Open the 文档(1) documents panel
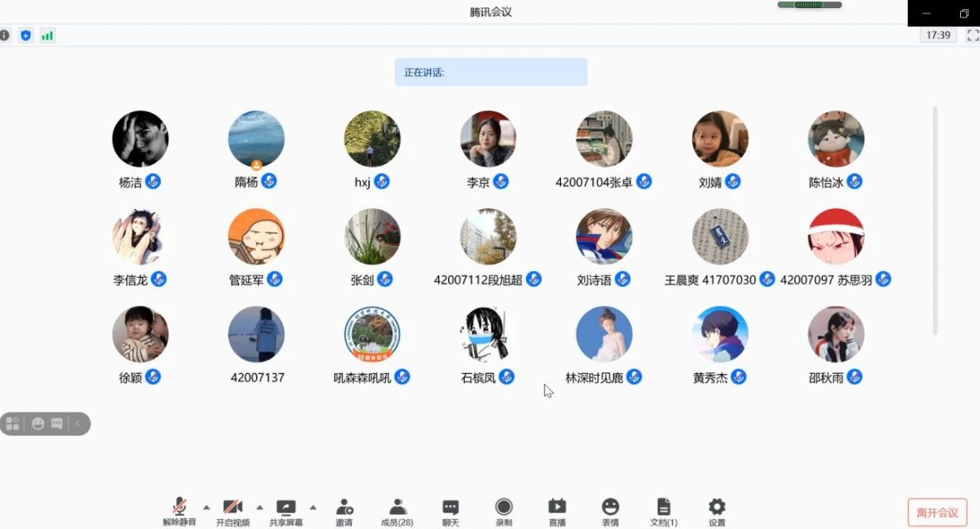 (663, 511)
